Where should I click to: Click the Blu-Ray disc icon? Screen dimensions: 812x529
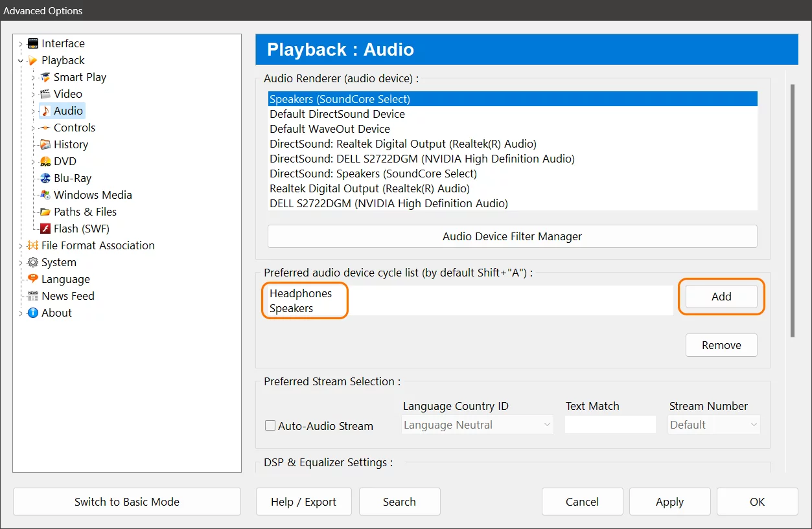click(x=45, y=178)
